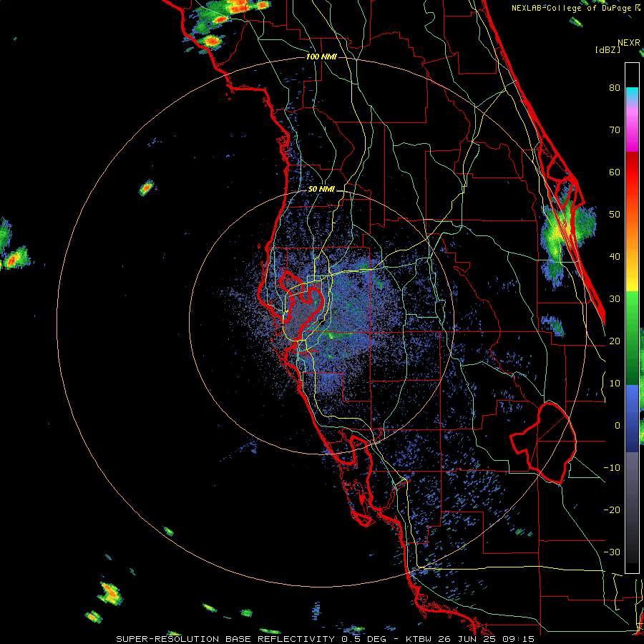Click the 80 dBZ legend tick label

coord(615,87)
